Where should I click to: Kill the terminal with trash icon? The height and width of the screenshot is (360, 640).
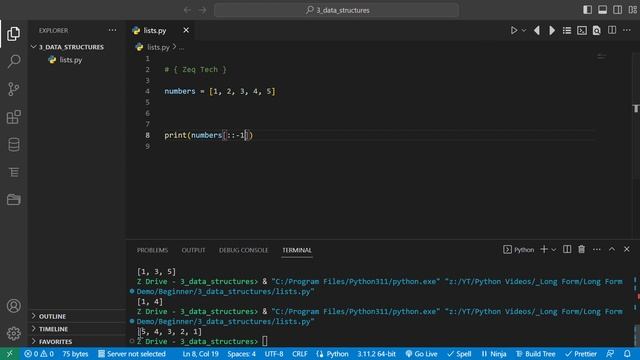[582, 249]
